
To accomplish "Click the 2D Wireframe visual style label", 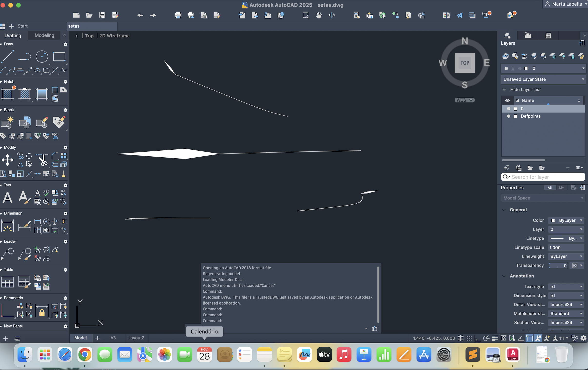I will pyautogui.click(x=114, y=36).
